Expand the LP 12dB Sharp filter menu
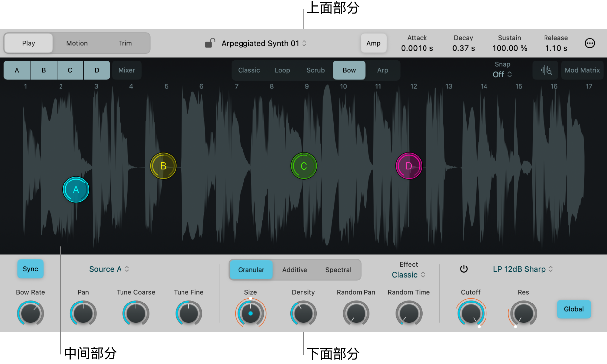Image resolution: width=607 pixels, height=364 pixels. tap(523, 269)
